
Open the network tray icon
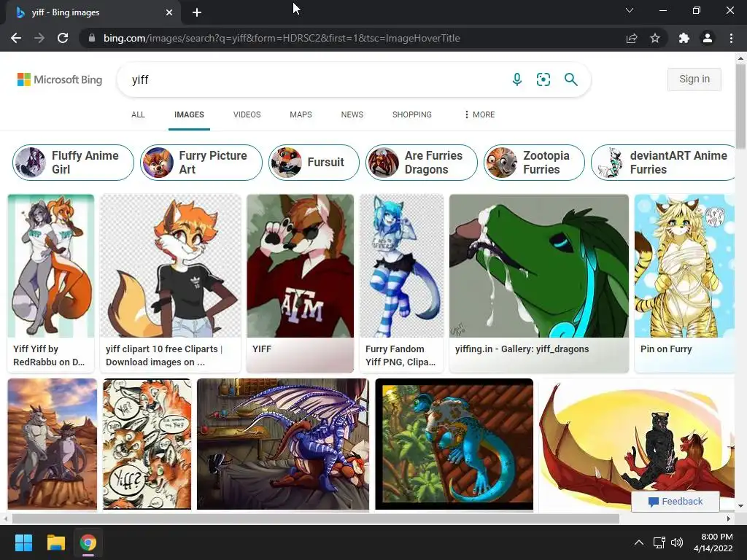point(659,542)
